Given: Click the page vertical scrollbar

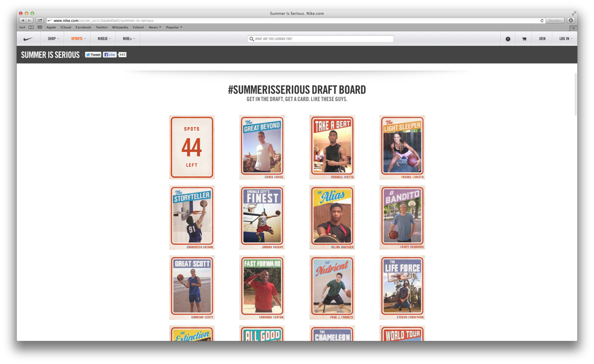Looking at the screenshot, I should tap(575, 94).
